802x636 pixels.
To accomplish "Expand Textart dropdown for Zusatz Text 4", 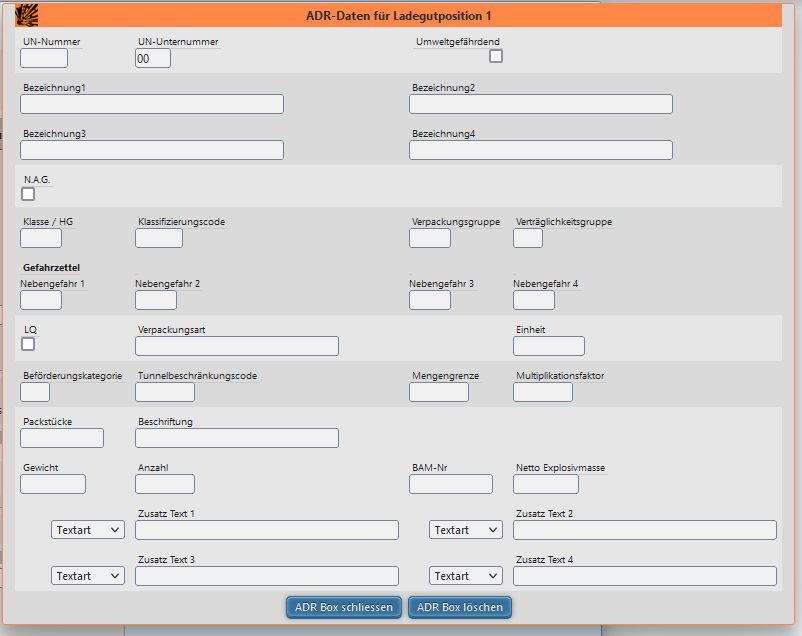I will pos(466,576).
